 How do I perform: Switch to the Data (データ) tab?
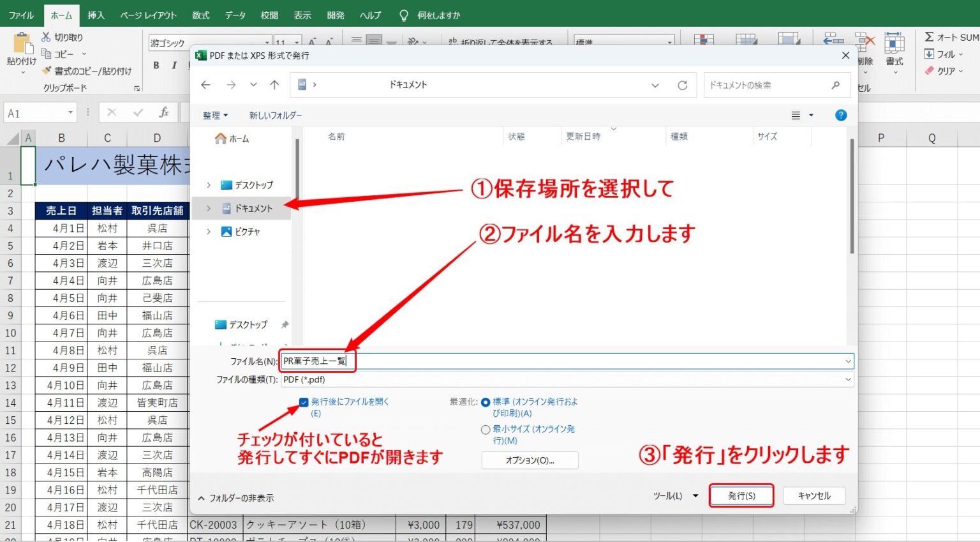click(x=235, y=15)
